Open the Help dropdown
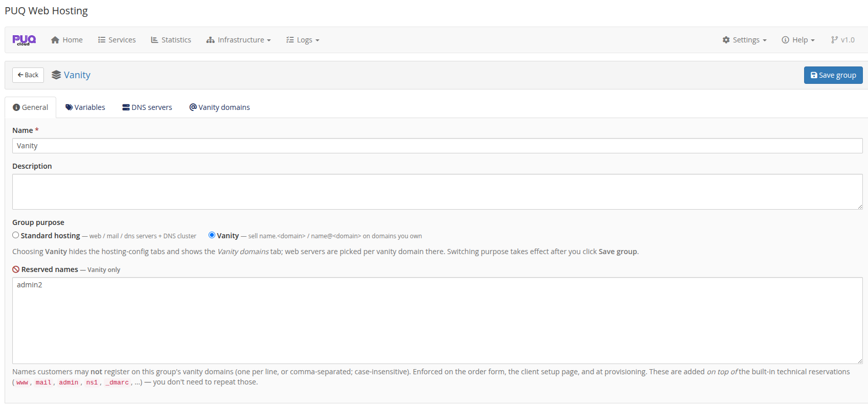 coord(798,40)
